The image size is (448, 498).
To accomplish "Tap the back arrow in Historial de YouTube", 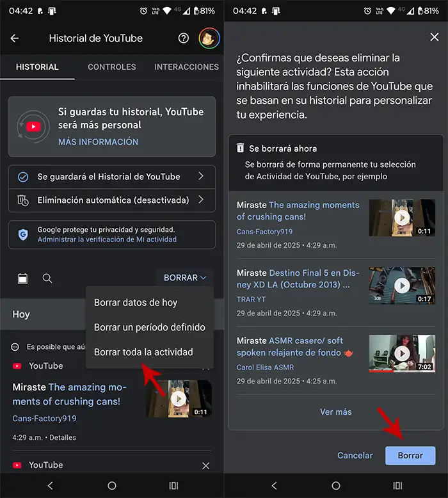I will [x=15, y=38].
